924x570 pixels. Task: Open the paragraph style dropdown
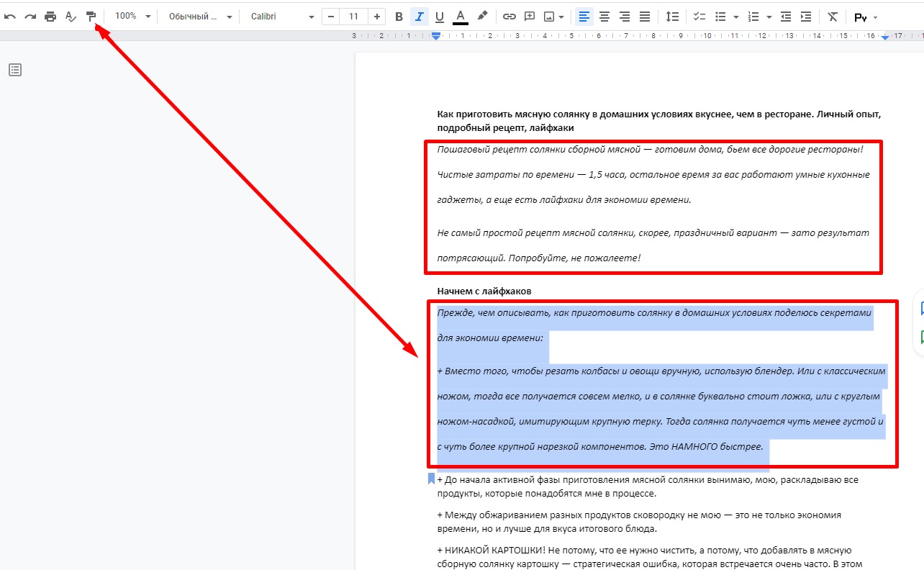(201, 17)
